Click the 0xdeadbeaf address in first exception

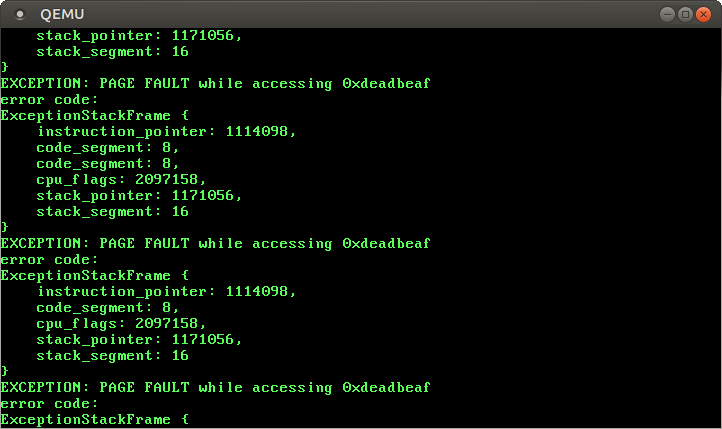386,83
